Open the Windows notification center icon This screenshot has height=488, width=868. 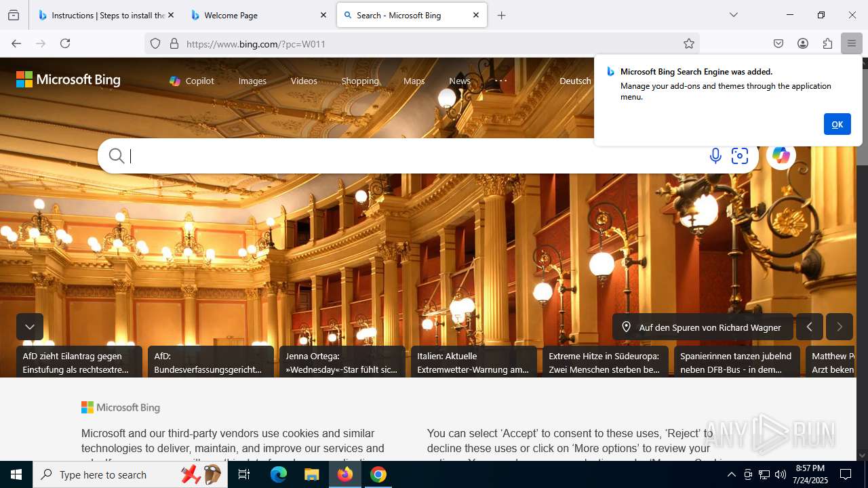pos(846,474)
